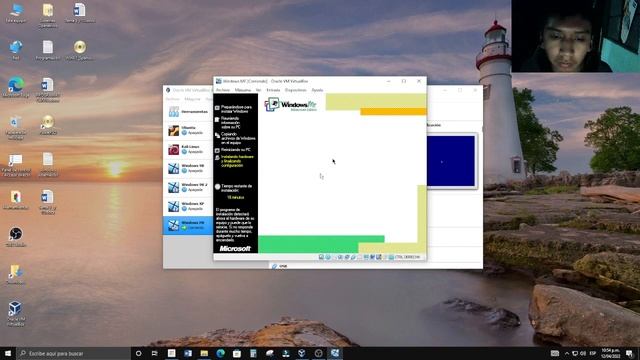Screen dimensions: 640x360
Task: Open Word from the taskbar
Action: tap(188, 353)
